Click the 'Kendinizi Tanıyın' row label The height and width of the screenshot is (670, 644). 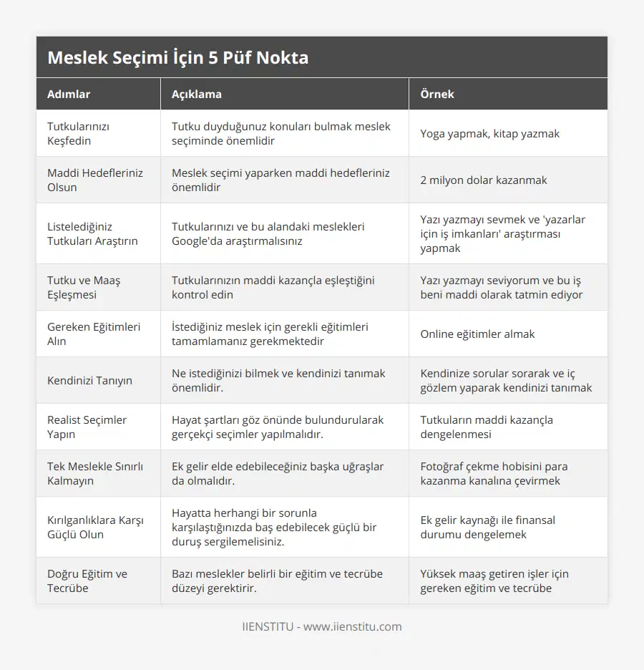point(89,380)
